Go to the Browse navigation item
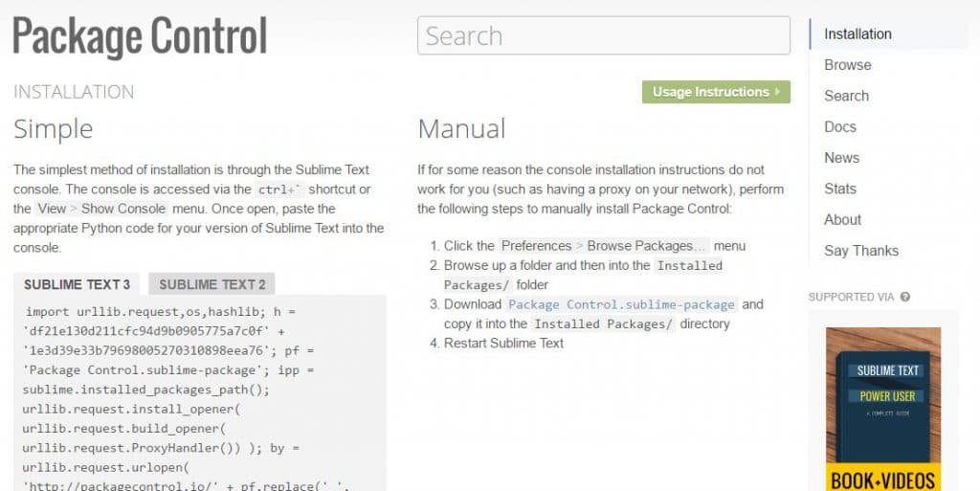This screenshot has width=980, height=491. click(x=848, y=65)
